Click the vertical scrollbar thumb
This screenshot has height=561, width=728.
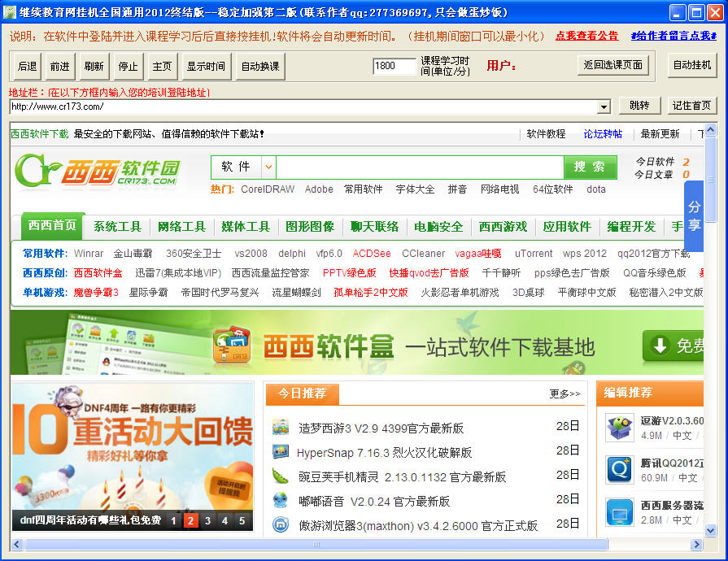[710, 179]
